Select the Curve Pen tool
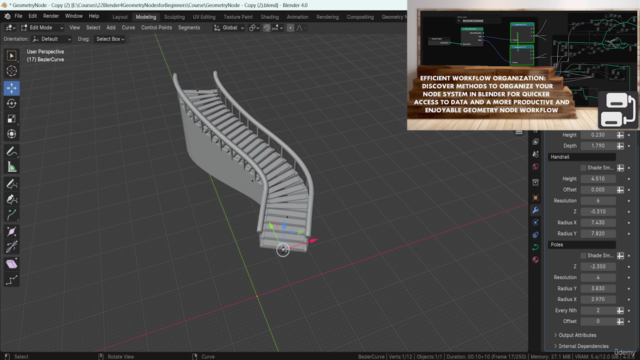The image size is (640, 360). [x=11, y=199]
